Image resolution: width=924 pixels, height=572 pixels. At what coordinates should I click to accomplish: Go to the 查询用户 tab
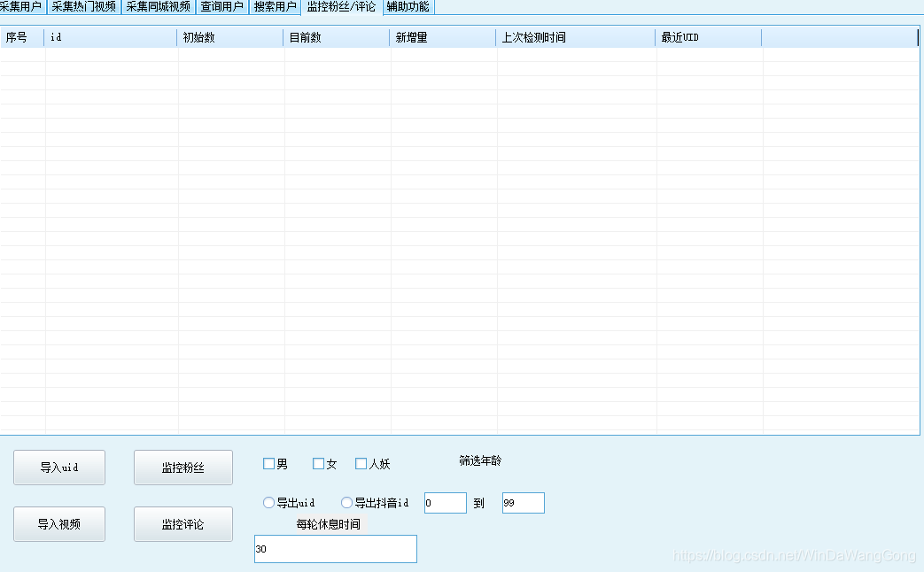[221, 7]
